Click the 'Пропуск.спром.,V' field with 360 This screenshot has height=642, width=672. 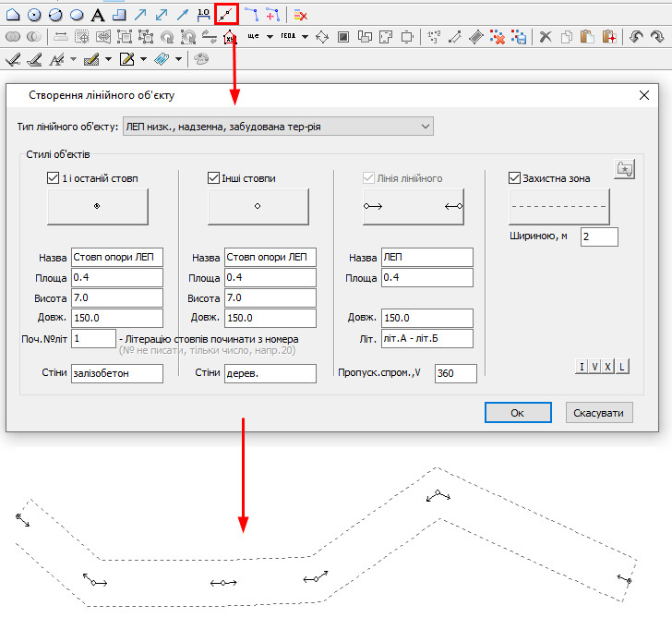click(x=456, y=373)
